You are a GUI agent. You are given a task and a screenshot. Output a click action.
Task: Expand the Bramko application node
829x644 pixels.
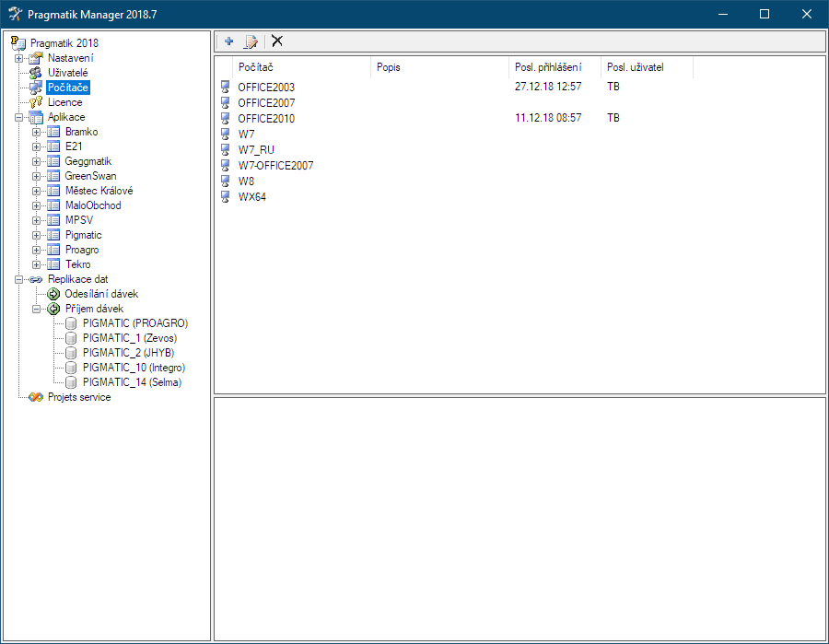pos(36,132)
